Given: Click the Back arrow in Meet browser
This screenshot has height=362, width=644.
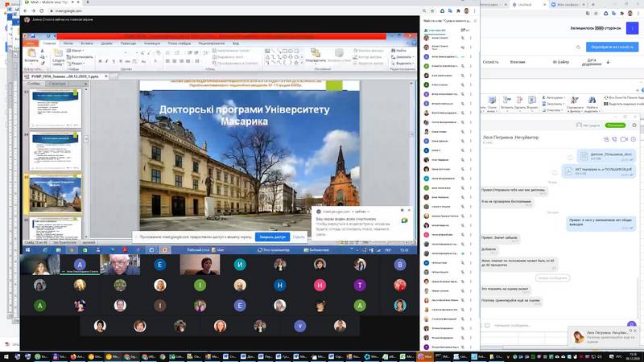Looking at the screenshot, I should 26,10.
